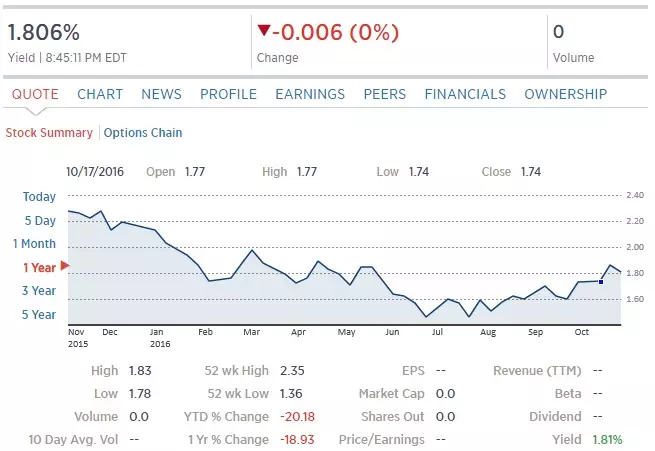The height and width of the screenshot is (451, 655).
Task: Switch to the CHART tab
Action: click(100, 94)
